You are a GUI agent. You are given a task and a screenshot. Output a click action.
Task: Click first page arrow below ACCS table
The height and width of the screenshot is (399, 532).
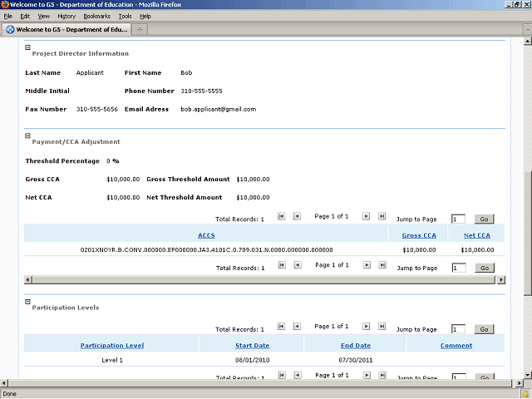click(281, 265)
